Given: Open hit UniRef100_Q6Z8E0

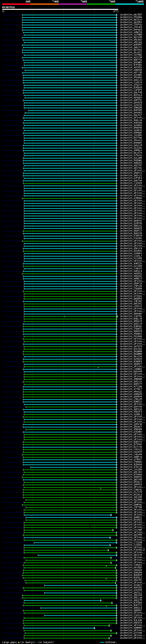Looking at the screenshot, I should pos(131,22).
